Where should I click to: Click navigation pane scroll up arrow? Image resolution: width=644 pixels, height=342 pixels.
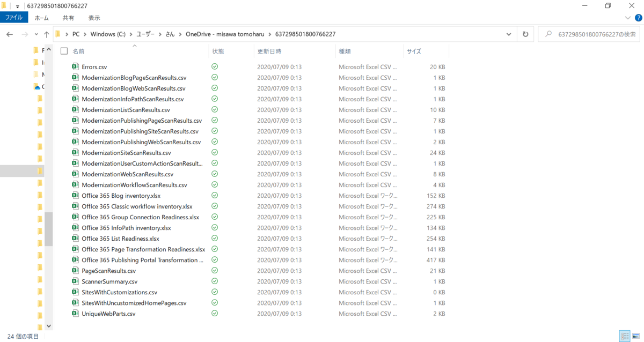[49, 50]
